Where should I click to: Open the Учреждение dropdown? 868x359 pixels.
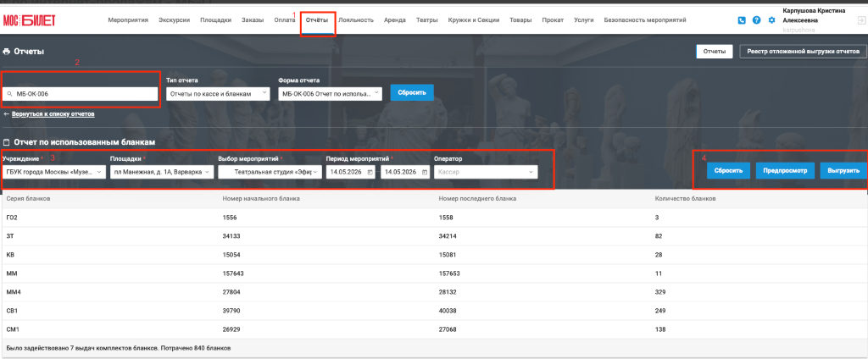click(53, 172)
